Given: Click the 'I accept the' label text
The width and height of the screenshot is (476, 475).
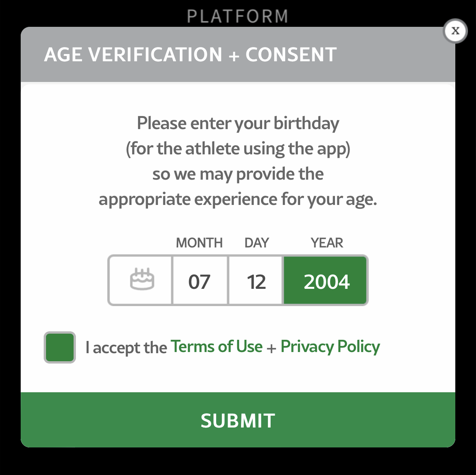Looking at the screenshot, I should point(126,348).
